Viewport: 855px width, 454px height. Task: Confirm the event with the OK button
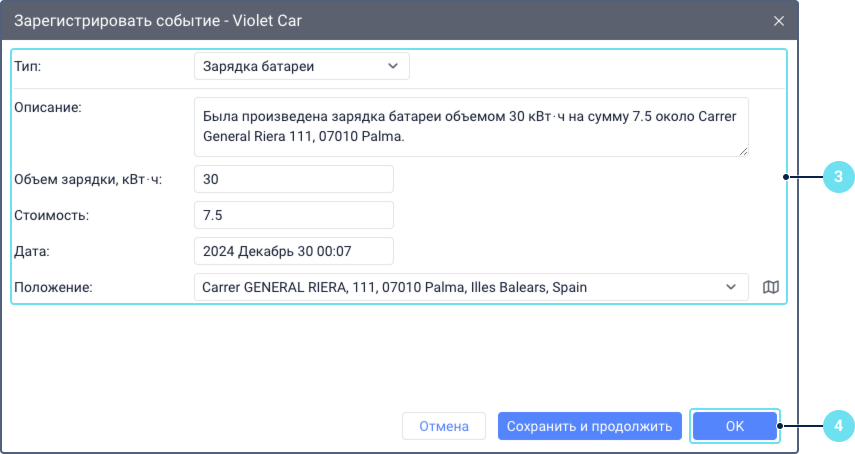734,426
